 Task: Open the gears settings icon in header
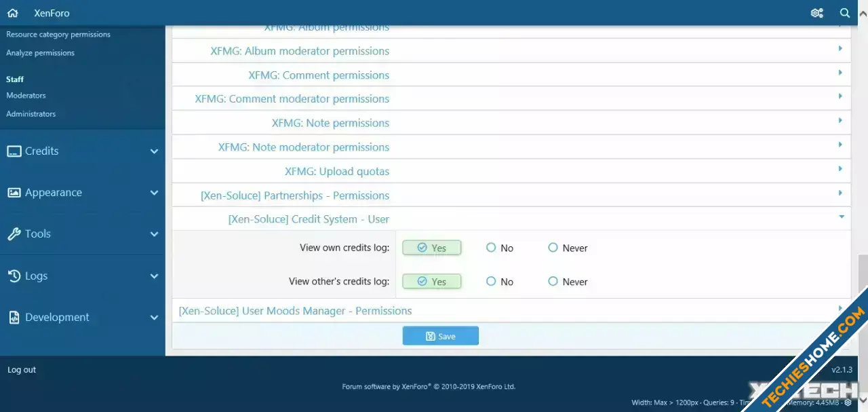817,13
